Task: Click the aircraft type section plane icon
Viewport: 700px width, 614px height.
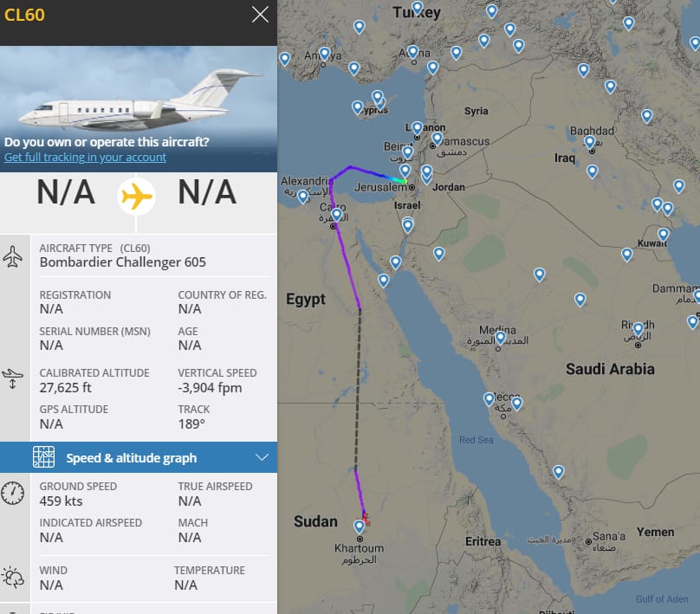Action: click(x=13, y=256)
